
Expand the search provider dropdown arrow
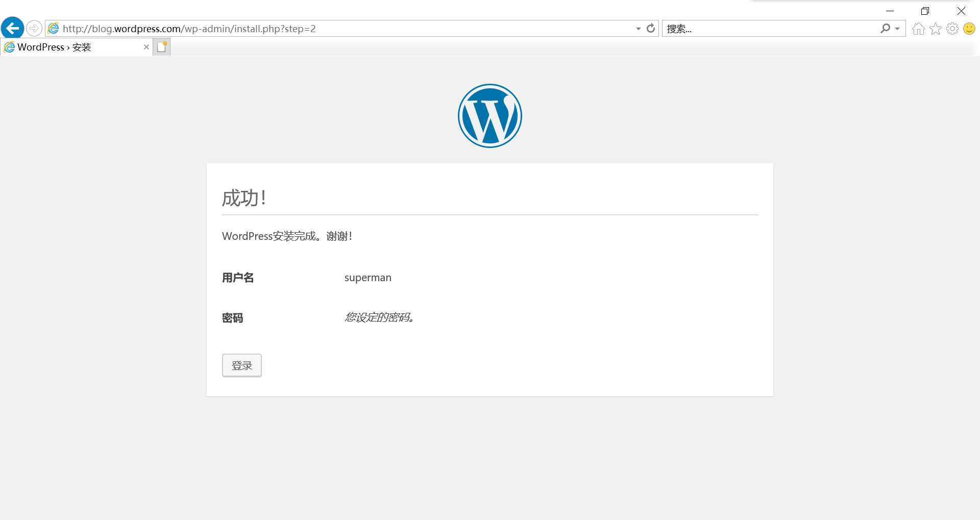pos(897,29)
